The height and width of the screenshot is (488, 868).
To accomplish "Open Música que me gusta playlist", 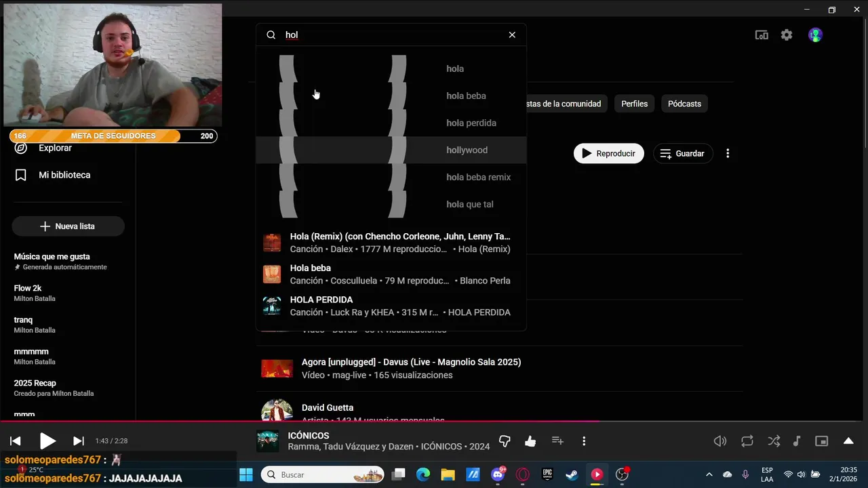I will click(x=60, y=261).
